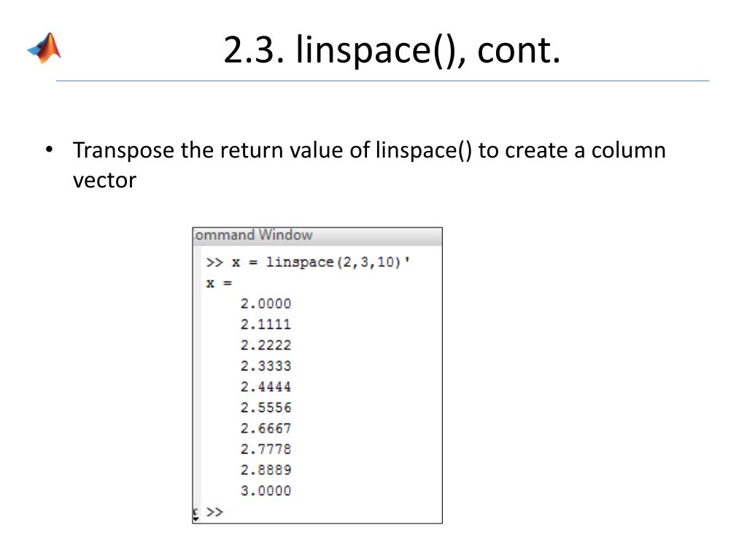Select the value 2.6667

click(266, 429)
